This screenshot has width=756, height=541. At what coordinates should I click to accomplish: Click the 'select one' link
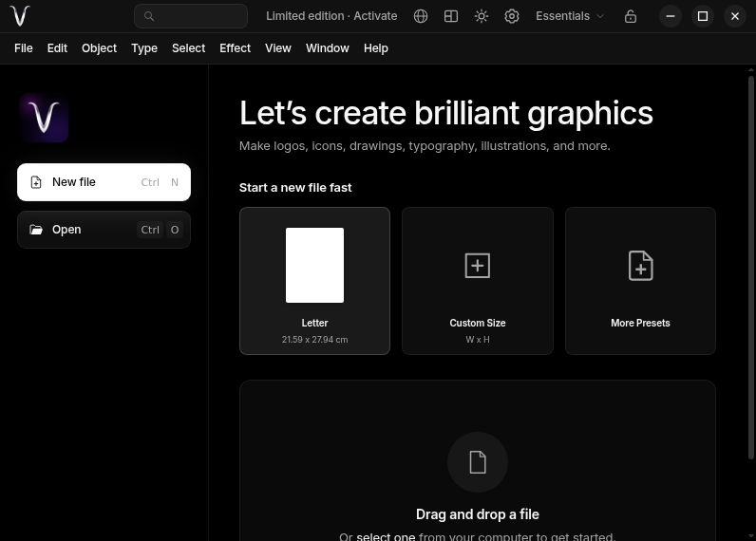pos(386,536)
